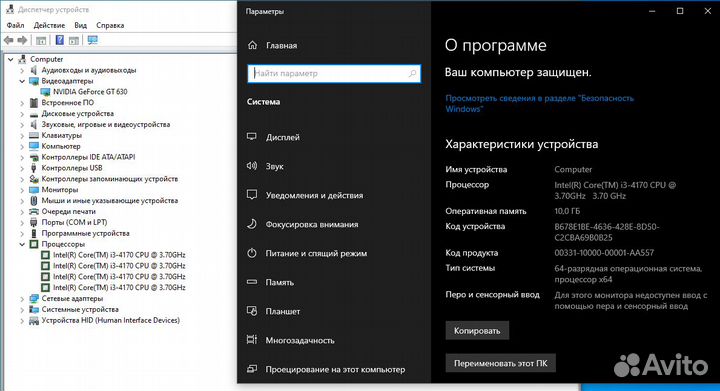720x391 pixels.
Task: Select NVIDIA GeForce GT 630 adapter
Action: click(90, 92)
